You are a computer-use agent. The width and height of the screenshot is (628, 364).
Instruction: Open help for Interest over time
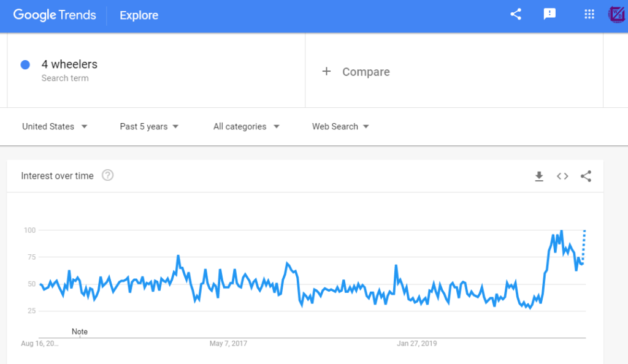[107, 175]
